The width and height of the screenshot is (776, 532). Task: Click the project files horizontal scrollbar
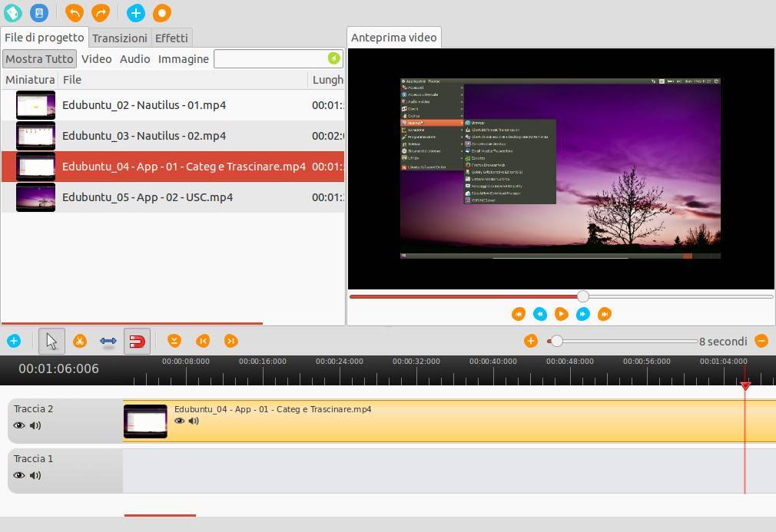tap(132, 324)
